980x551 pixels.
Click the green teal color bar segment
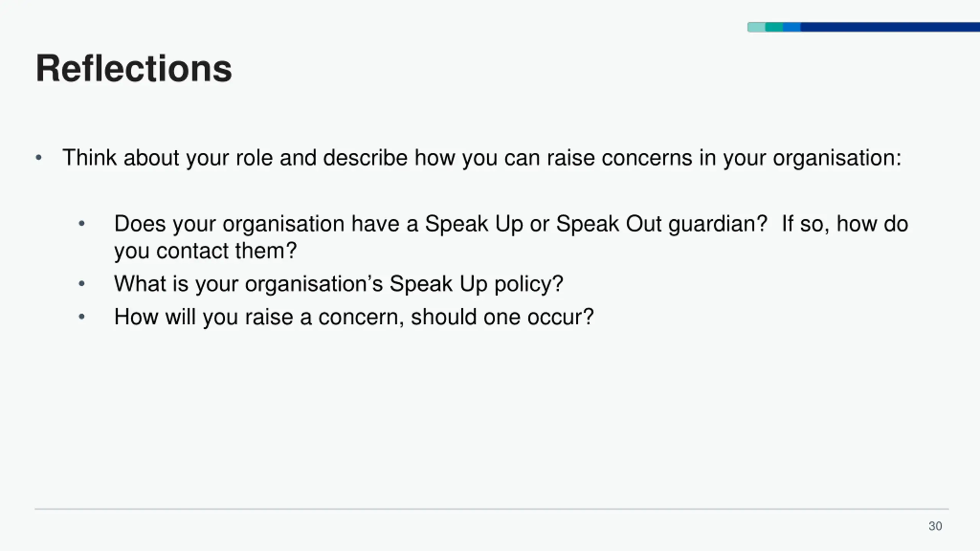tap(774, 27)
